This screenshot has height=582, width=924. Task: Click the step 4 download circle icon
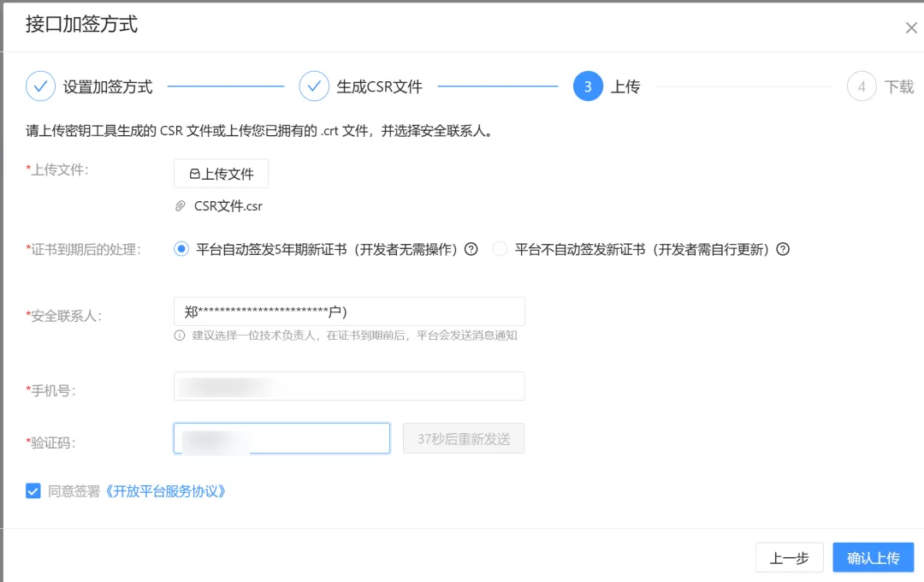pos(862,86)
